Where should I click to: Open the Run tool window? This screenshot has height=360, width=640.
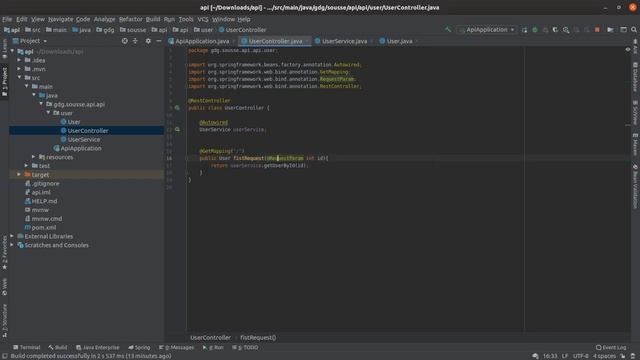213,347
